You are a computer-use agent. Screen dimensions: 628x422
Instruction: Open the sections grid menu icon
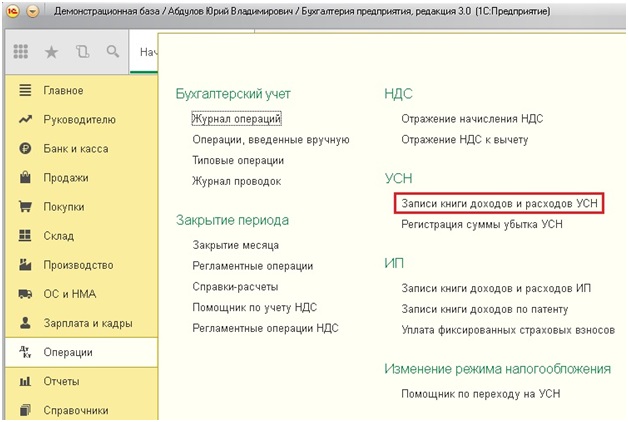[21, 52]
